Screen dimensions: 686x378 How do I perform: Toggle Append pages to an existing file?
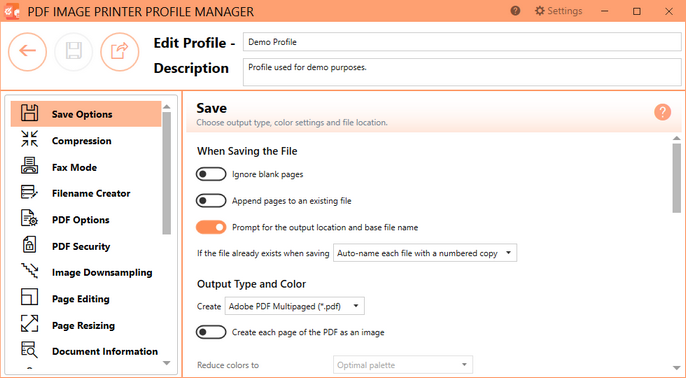[x=211, y=201]
